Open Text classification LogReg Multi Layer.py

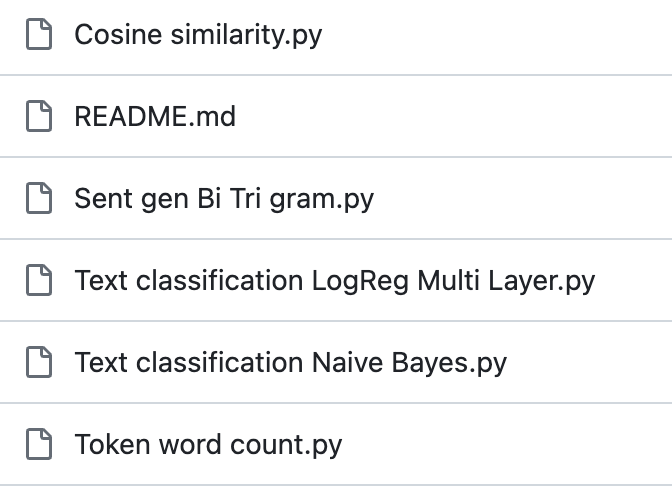pos(335,281)
